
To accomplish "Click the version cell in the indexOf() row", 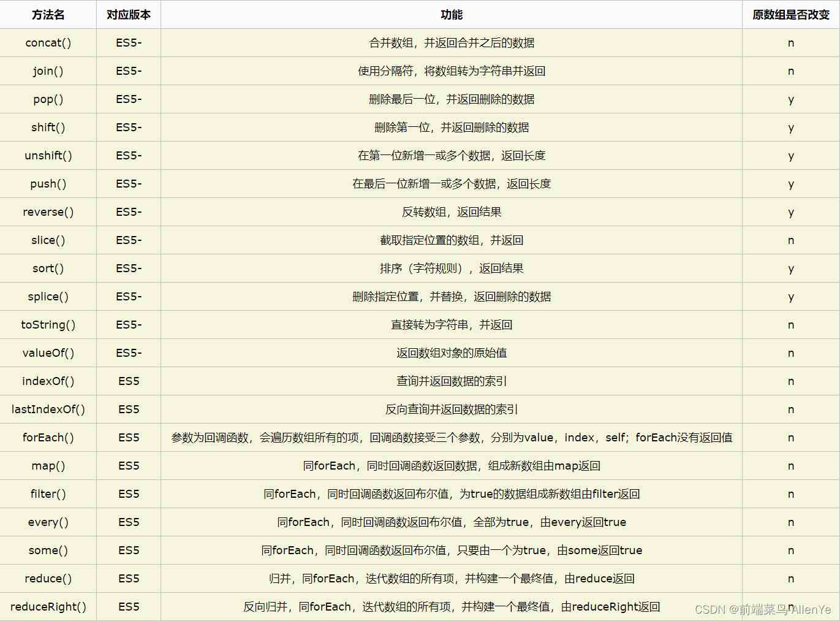I will [129, 381].
